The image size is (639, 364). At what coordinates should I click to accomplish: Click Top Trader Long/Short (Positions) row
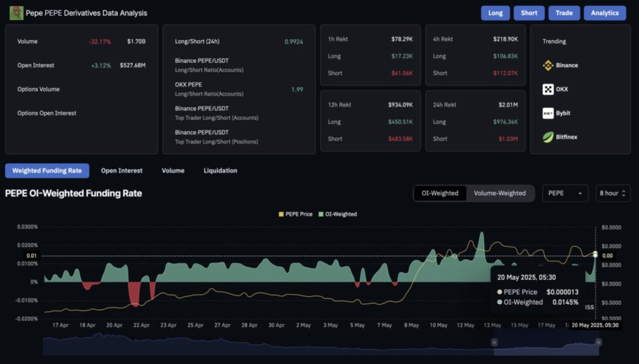coord(239,137)
